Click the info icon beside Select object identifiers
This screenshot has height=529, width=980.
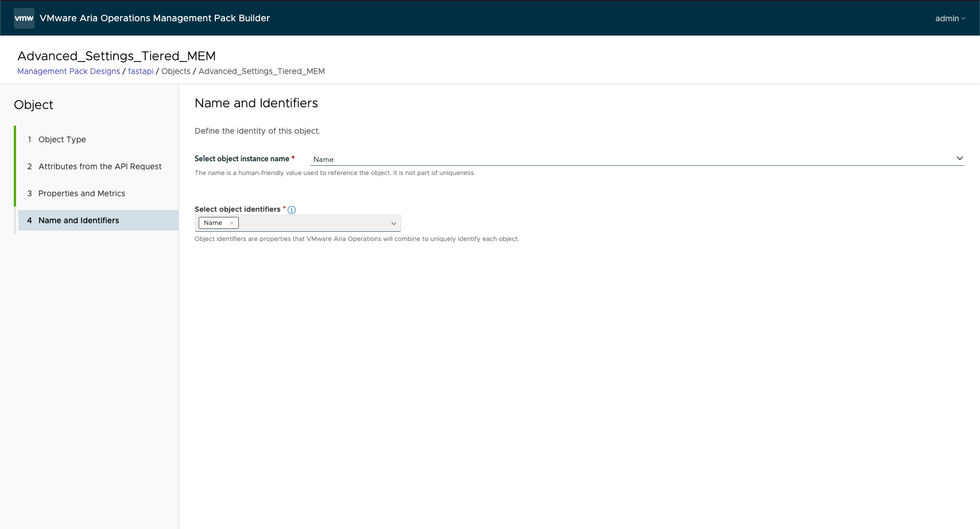[x=292, y=210]
